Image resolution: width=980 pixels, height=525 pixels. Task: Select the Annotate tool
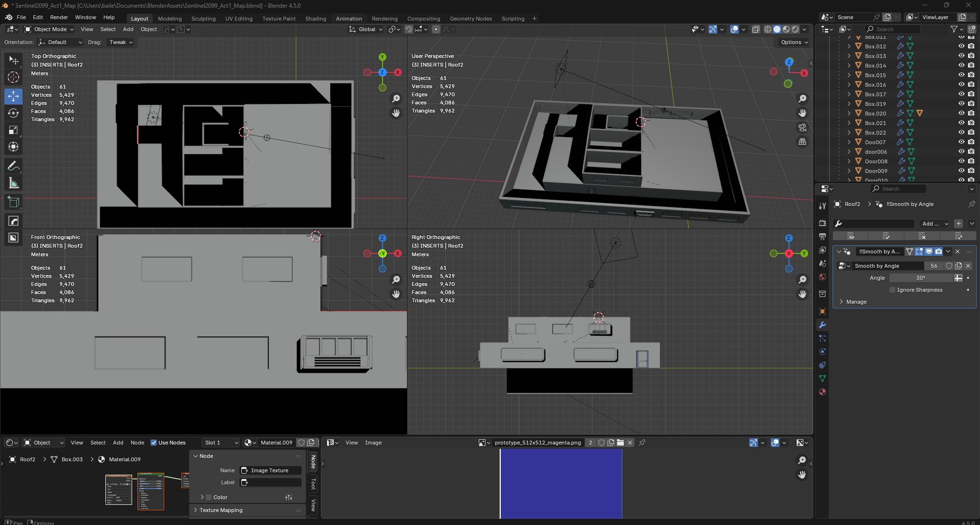pyautogui.click(x=13, y=165)
